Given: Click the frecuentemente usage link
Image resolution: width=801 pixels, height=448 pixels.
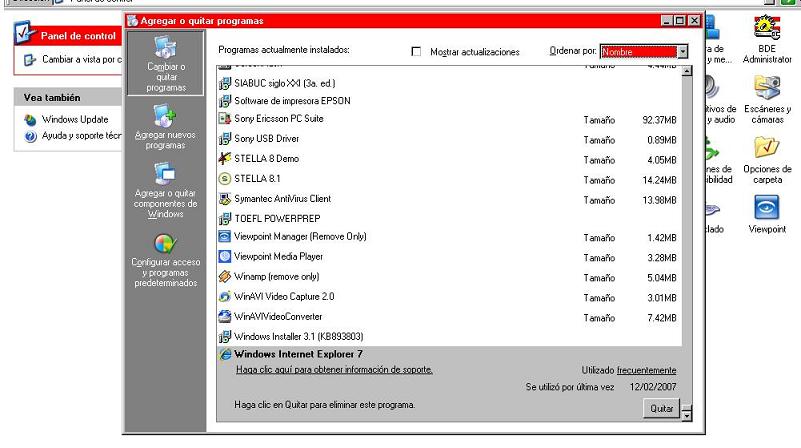Looking at the screenshot, I should click(646, 370).
